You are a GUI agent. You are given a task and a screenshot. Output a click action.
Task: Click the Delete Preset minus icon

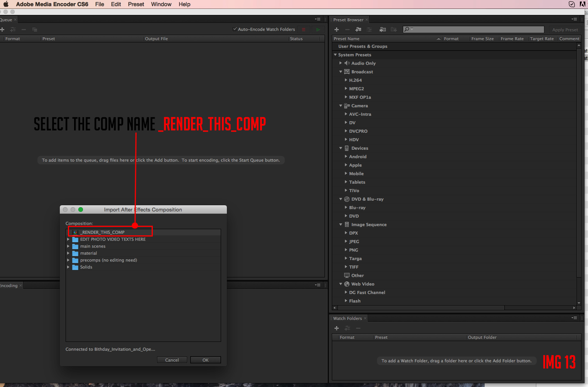(x=347, y=30)
